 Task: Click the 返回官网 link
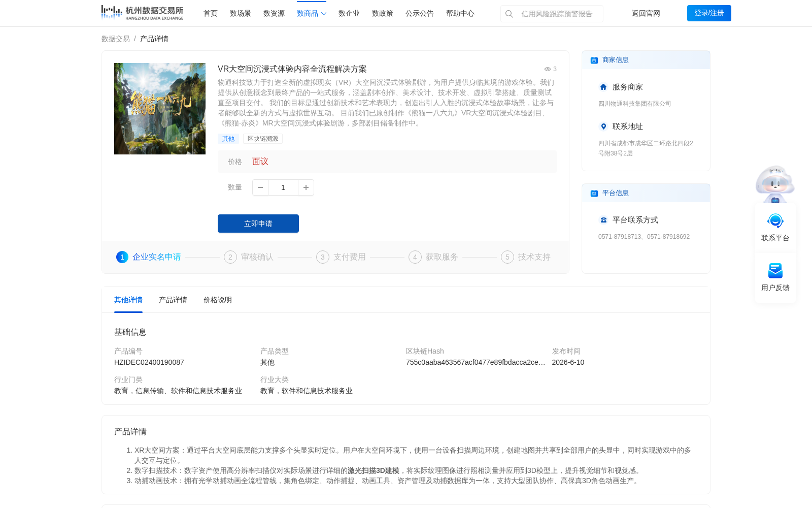click(646, 14)
